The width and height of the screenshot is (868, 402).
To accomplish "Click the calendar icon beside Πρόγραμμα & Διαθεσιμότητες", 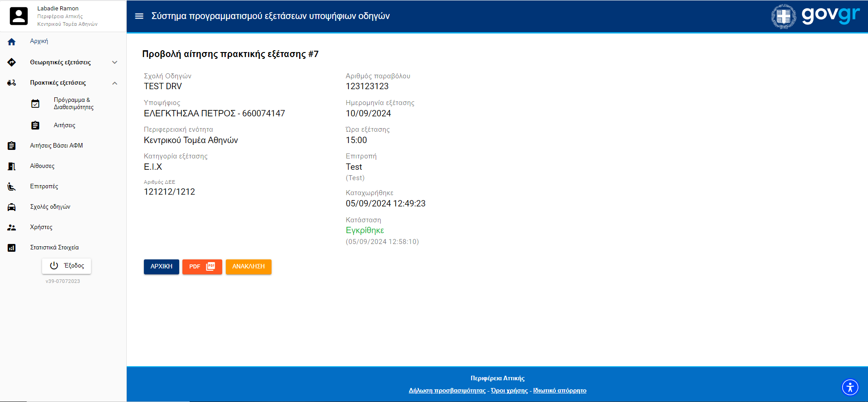I will pyautogui.click(x=35, y=104).
